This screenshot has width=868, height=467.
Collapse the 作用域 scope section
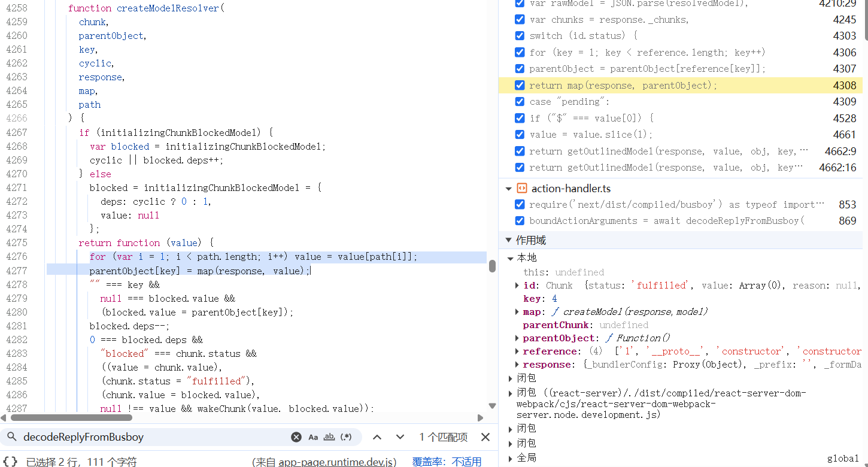tap(509, 241)
